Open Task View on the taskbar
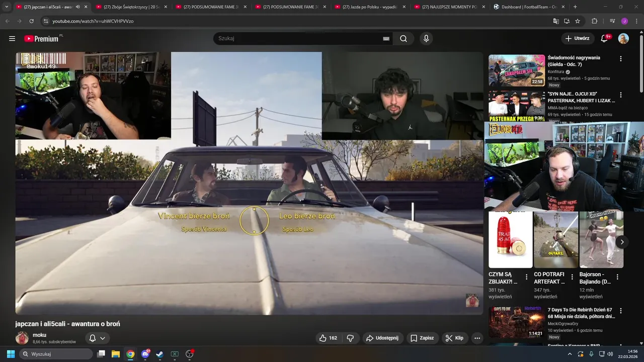This screenshot has height=362, width=644. 101,354
